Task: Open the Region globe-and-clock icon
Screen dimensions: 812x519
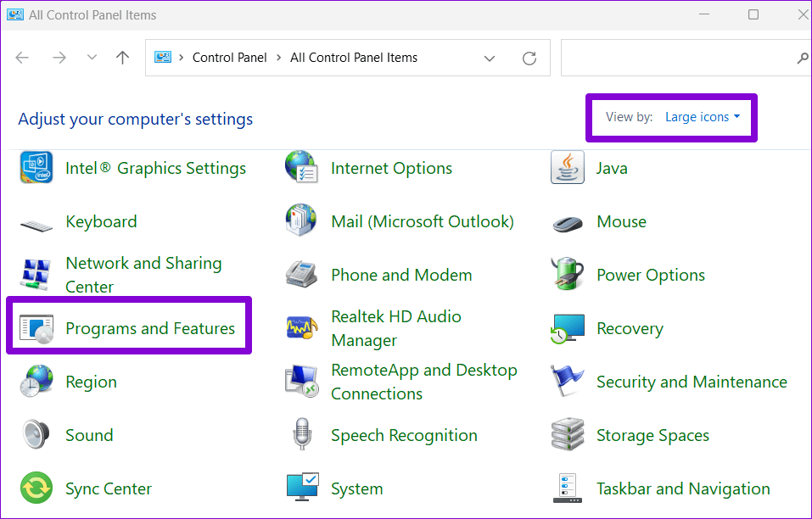Action: (36, 381)
